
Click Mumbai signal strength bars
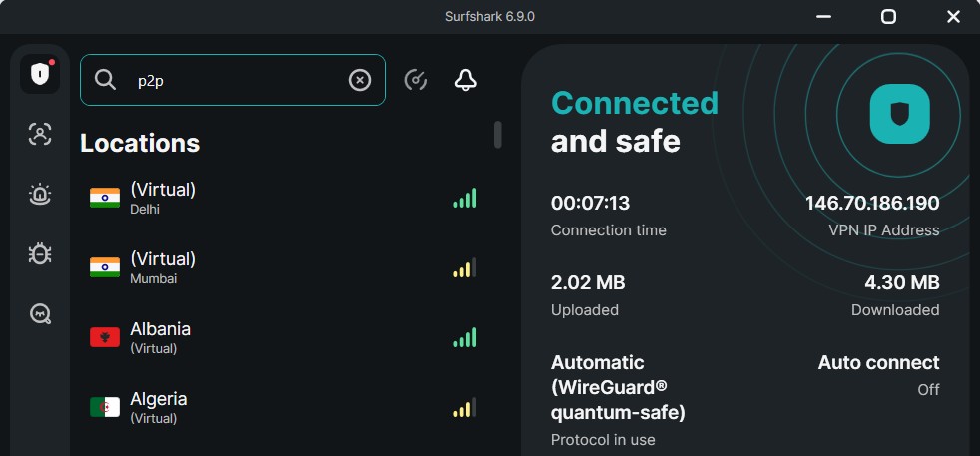[465, 268]
